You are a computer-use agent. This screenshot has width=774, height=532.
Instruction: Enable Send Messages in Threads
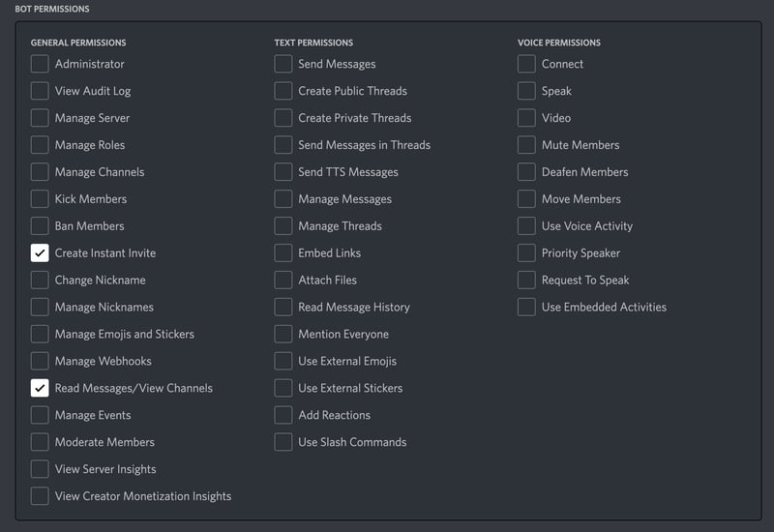click(x=283, y=145)
